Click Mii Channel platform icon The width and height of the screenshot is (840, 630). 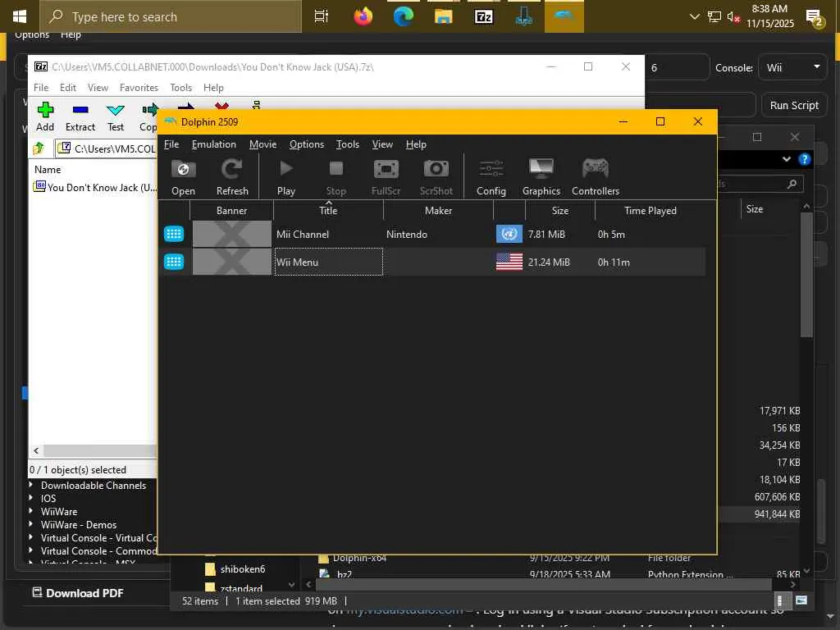point(174,234)
